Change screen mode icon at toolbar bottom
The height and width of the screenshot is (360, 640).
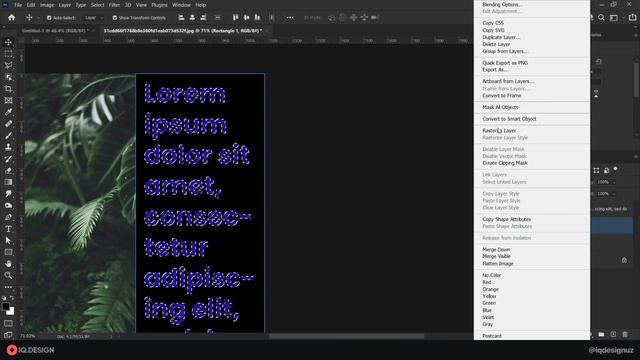(x=8, y=335)
